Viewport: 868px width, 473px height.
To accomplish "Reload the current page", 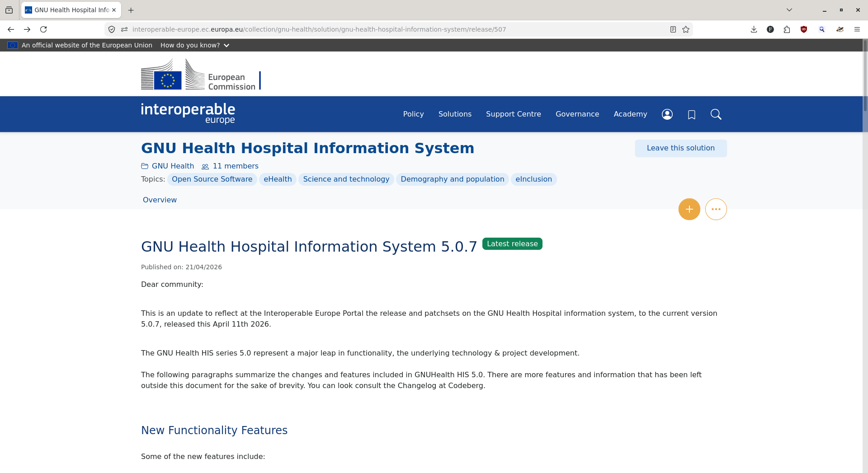I will pyautogui.click(x=43, y=29).
